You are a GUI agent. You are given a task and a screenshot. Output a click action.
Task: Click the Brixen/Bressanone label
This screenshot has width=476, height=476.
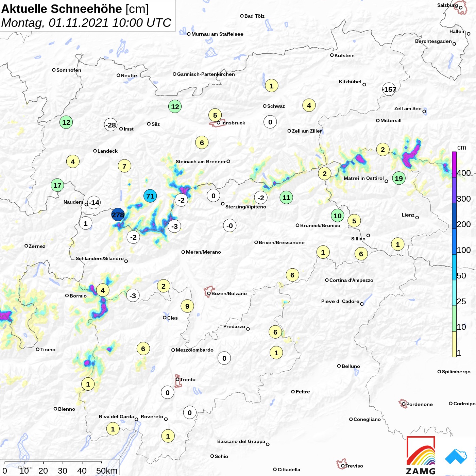[x=282, y=242]
